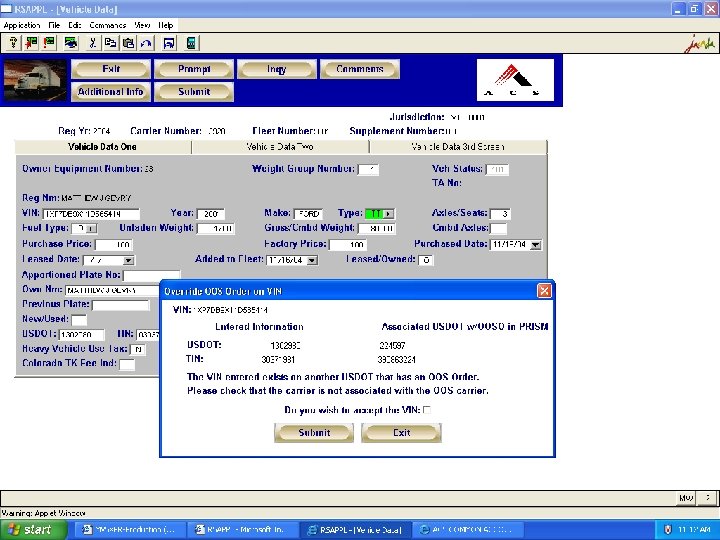Click the Additional Info button
The width and height of the screenshot is (720, 540).
111,91
